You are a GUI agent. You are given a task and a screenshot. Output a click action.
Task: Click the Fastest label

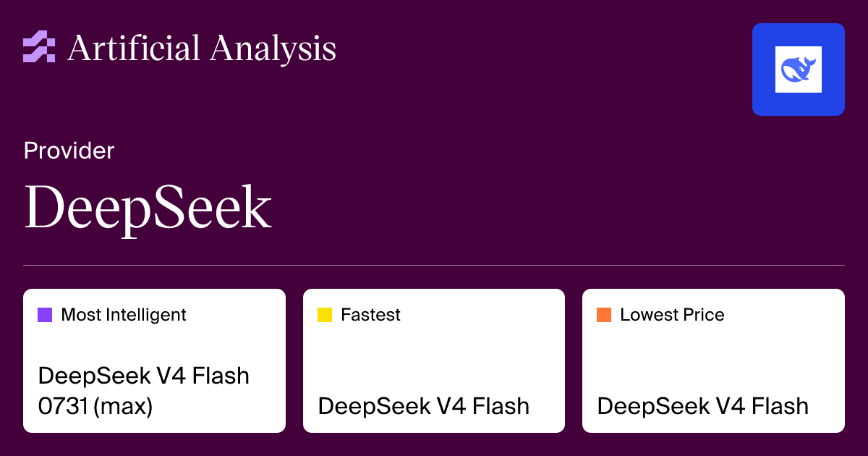(370, 315)
